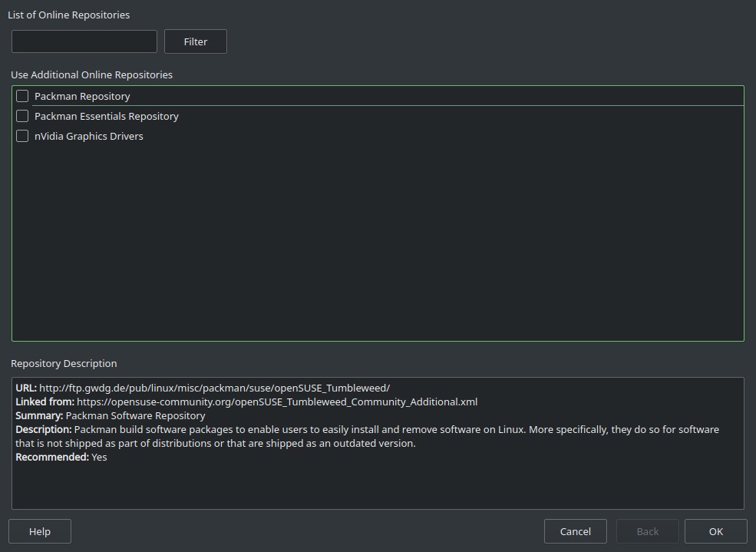Enable the Packman Essentials Repository checkbox
The width and height of the screenshot is (756, 552).
pyautogui.click(x=22, y=115)
